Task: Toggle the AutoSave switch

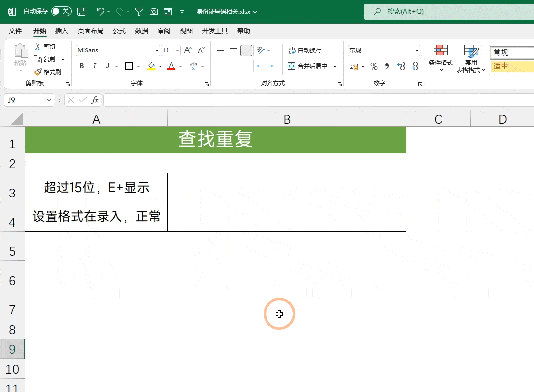Action: click(61, 11)
